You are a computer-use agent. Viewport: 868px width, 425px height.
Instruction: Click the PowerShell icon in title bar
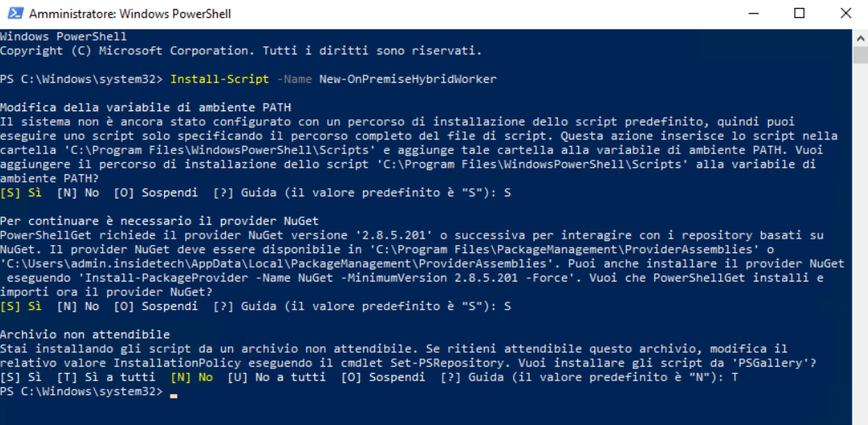click(x=15, y=14)
